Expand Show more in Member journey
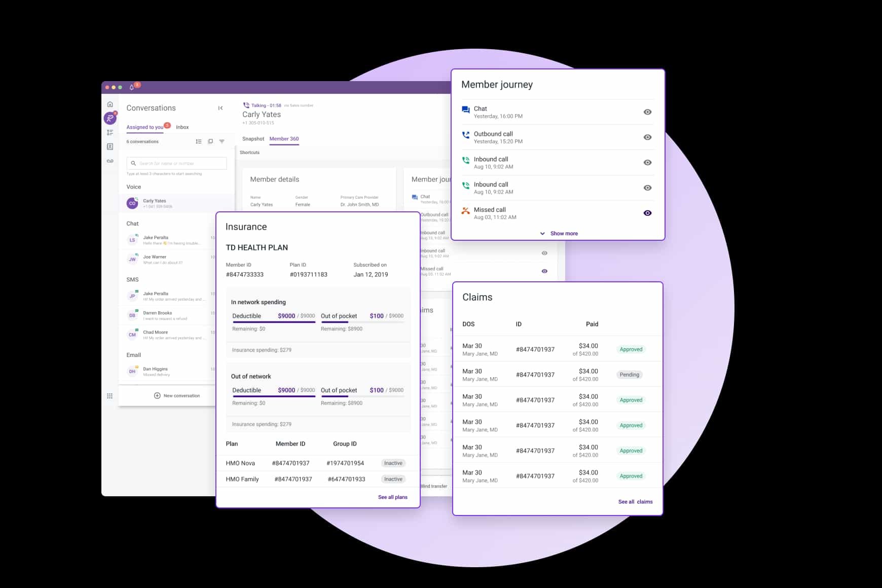Viewport: 882px width, 588px height. click(559, 233)
